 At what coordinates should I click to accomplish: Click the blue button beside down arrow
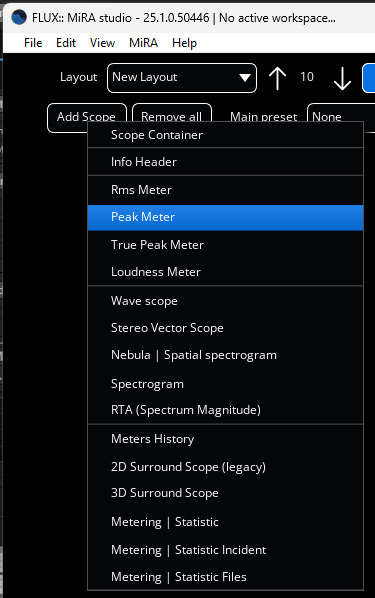tap(369, 78)
